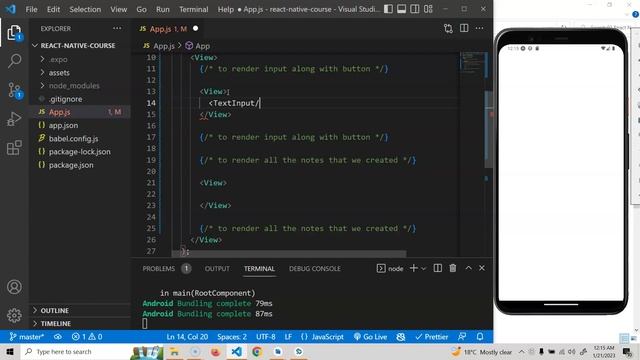Open the Run and Debug view
Screen dimensions: 640x360
[x=14, y=119]
